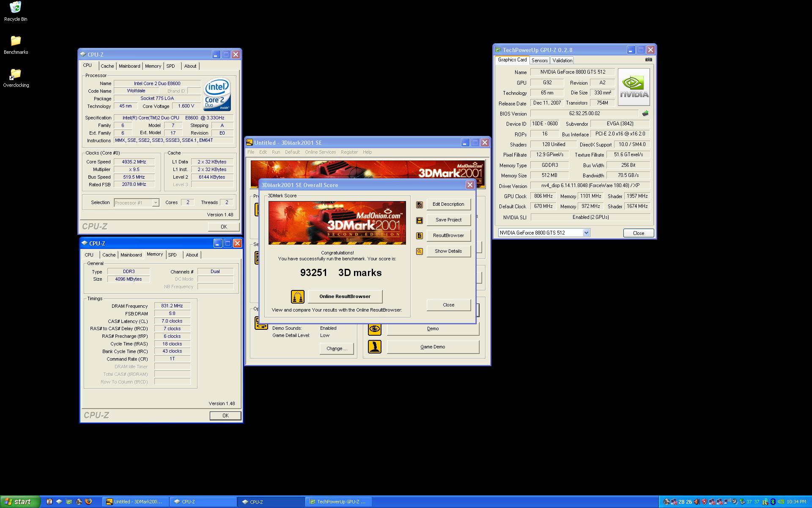The width and height of the screenshot is (812, 508).
Task: Click the NVIDIA icon in the system tray
Action: (x=781, y=502)
